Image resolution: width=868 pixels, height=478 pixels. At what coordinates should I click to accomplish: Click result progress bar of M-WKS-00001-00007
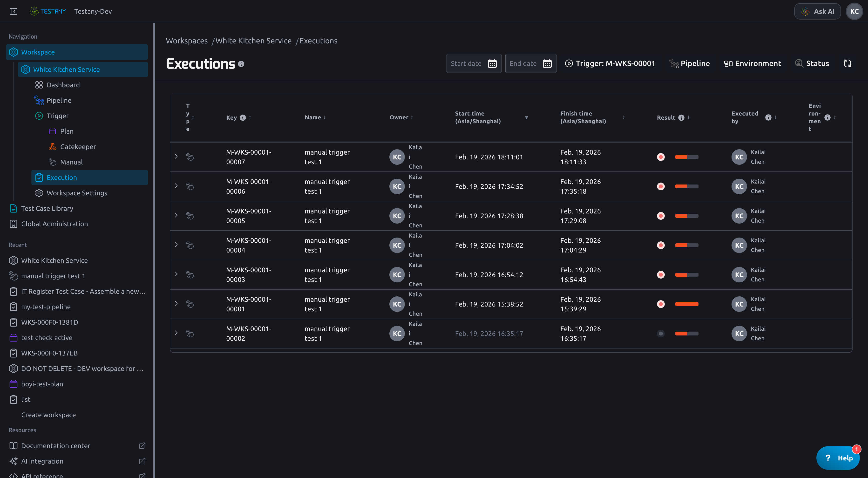point(687,157)
